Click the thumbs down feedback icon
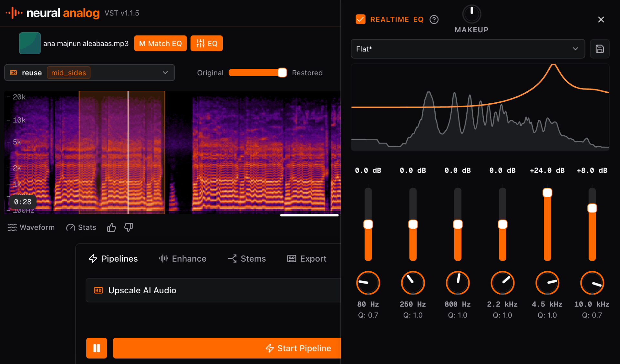This screenshot has width=620, height=364. pos(129,227)
